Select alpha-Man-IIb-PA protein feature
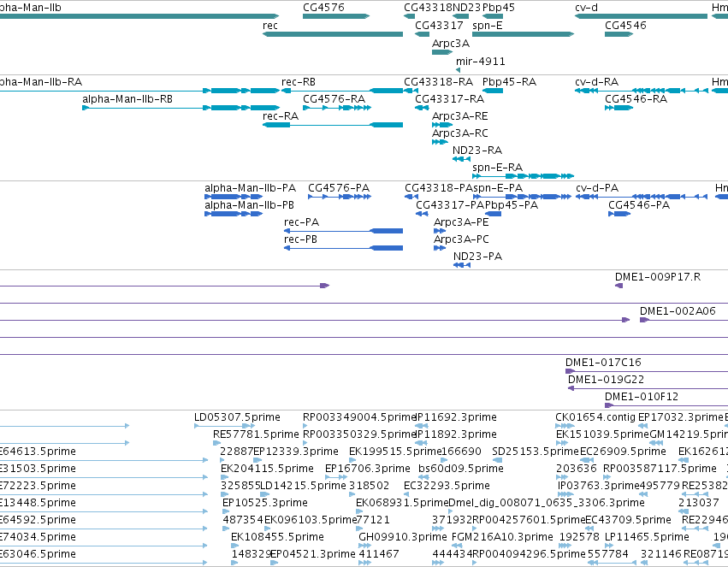 pos(234,197)
